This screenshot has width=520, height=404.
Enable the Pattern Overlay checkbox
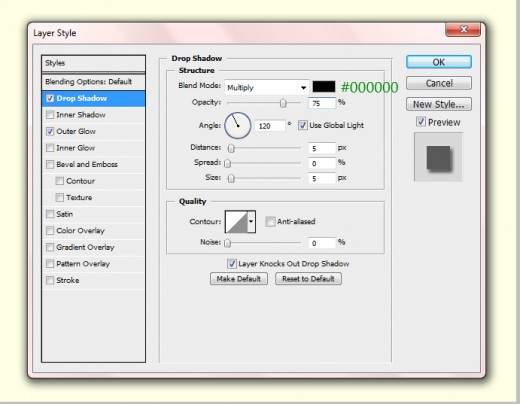[50, 264]
